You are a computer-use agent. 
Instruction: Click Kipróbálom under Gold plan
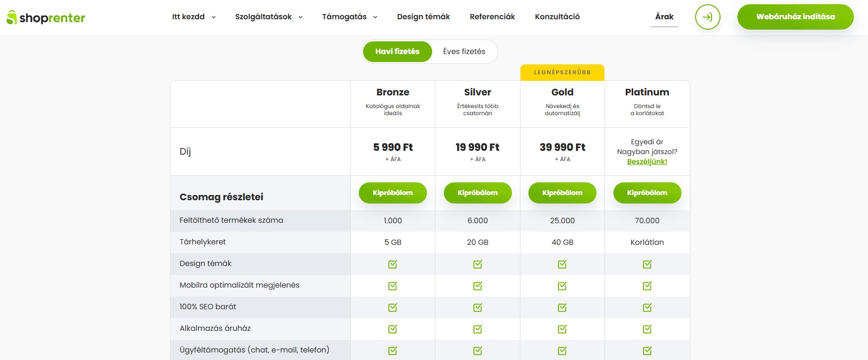click(562, 193)
